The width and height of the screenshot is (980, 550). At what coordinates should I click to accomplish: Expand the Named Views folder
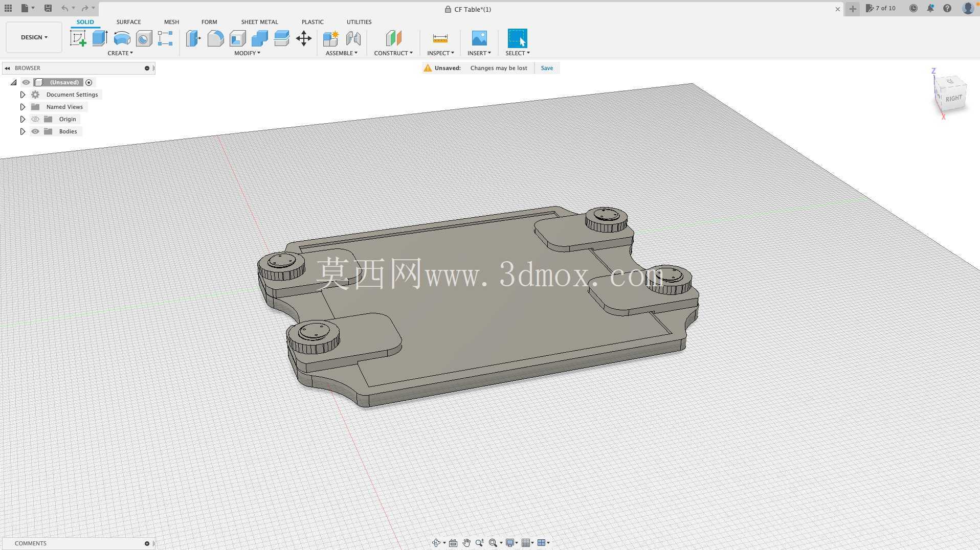23,107
